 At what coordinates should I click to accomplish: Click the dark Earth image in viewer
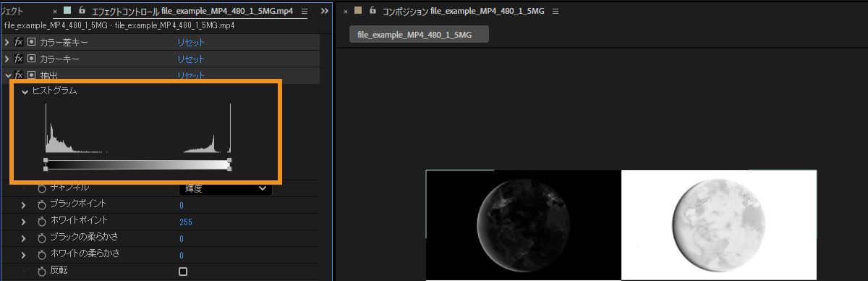[x=524, y=225]
